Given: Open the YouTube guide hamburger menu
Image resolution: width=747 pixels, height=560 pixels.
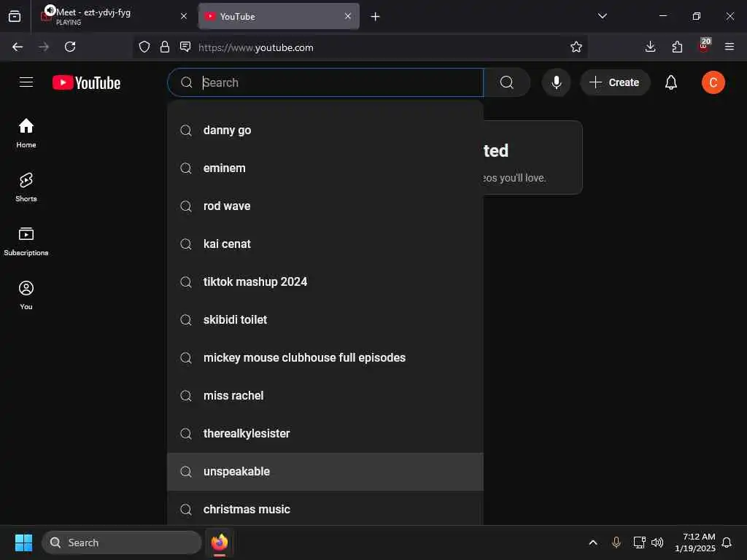Looking at the screenshot, I should point(26,82).
